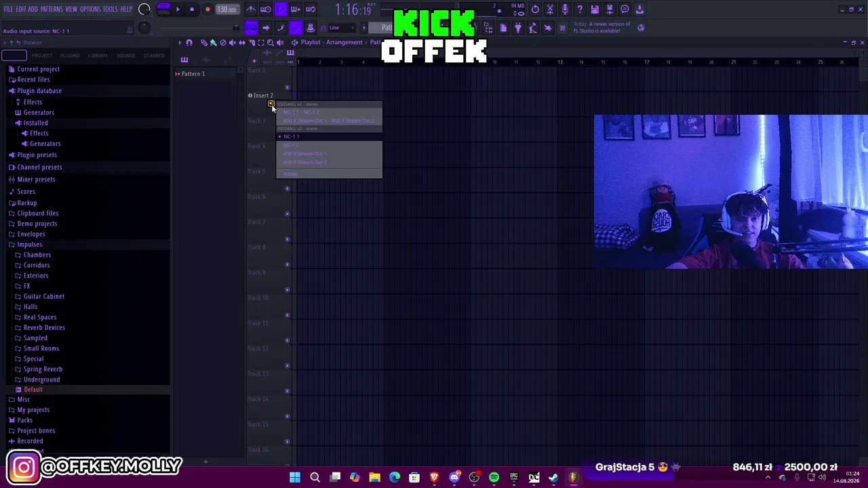Image resolution: width=868 pixels, height=488 pixels.
Task: Select the mute speaker tool in Playlist toolbar
Action: click(232, 43)
